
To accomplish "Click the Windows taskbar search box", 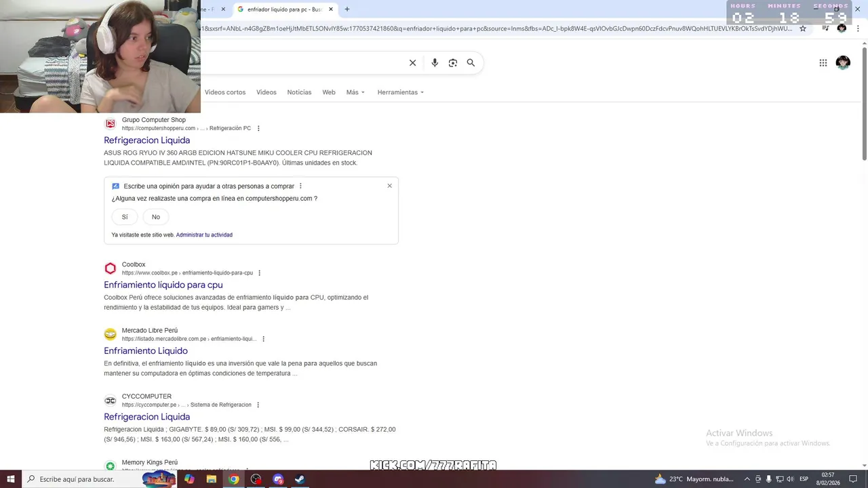I will click(x=100, y=479).
